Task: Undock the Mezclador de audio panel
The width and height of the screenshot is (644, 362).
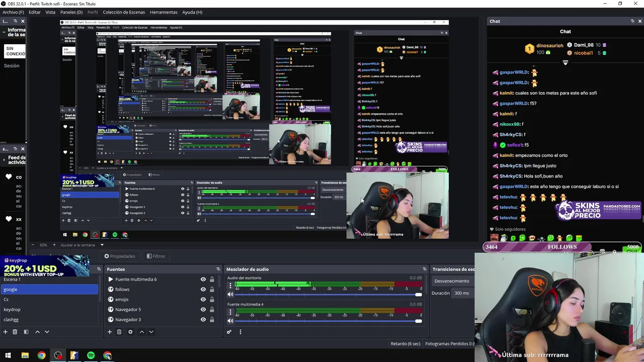Action: (425, 269)
